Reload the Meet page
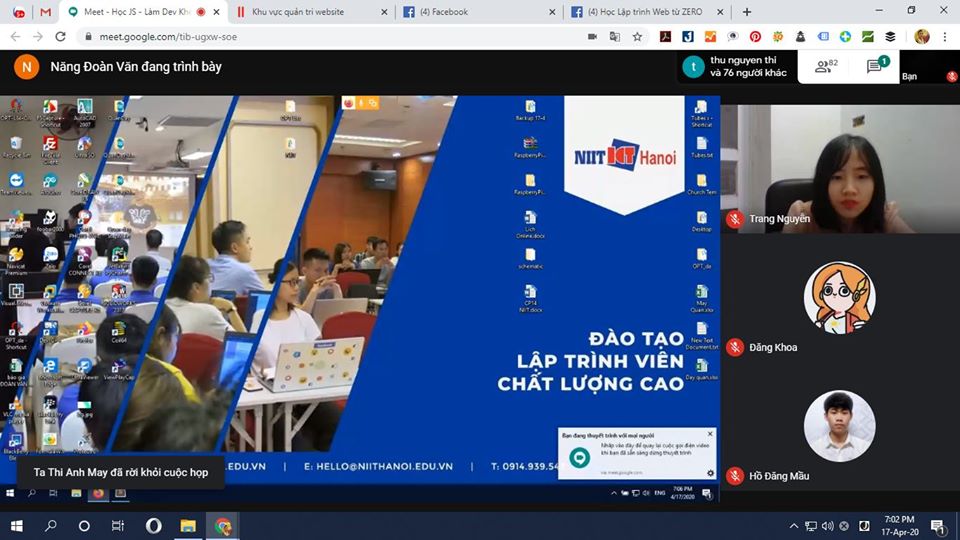 coord(61,37)
